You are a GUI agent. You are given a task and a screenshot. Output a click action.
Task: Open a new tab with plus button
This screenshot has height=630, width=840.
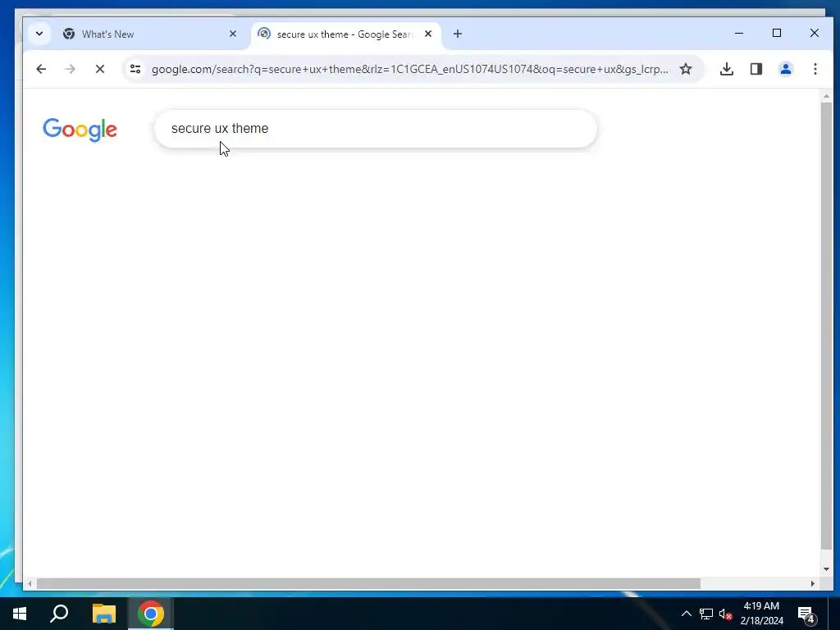pyautogui.click(x=458, y=34)
